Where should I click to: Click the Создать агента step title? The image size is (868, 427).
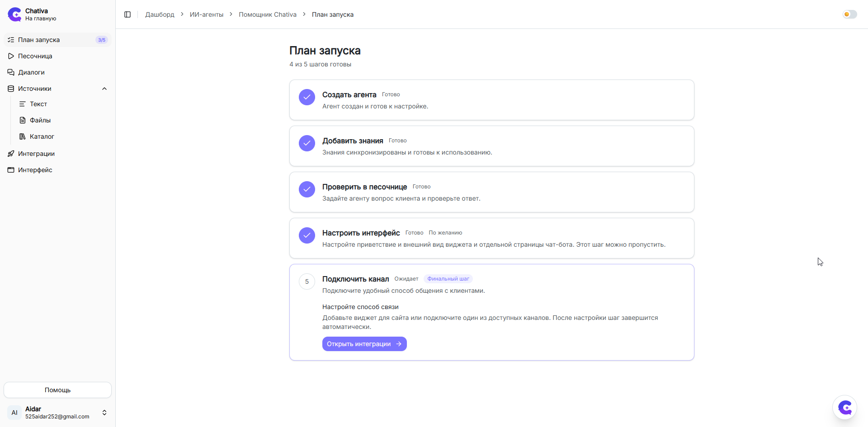[x=349, y=94]
